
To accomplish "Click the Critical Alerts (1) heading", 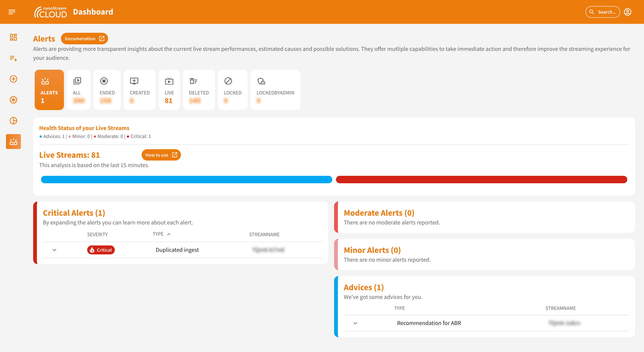I will 74,213.
